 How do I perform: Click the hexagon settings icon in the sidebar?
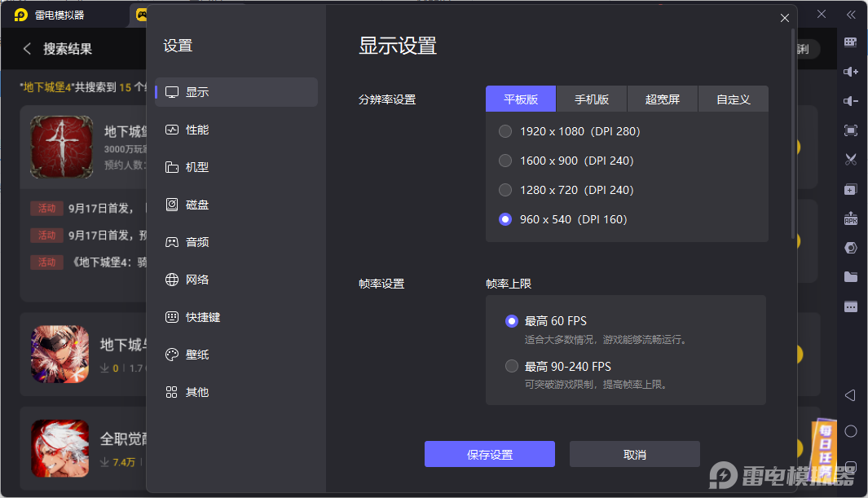coord(851,247)
